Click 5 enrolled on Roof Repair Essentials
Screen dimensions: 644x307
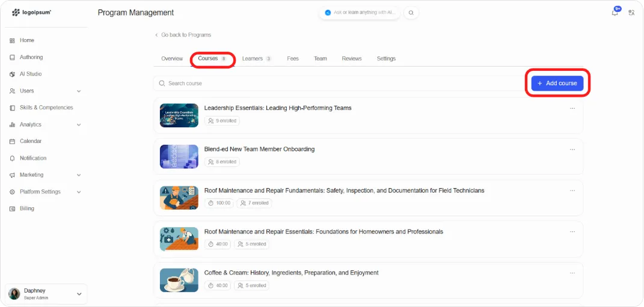(252, 244)
